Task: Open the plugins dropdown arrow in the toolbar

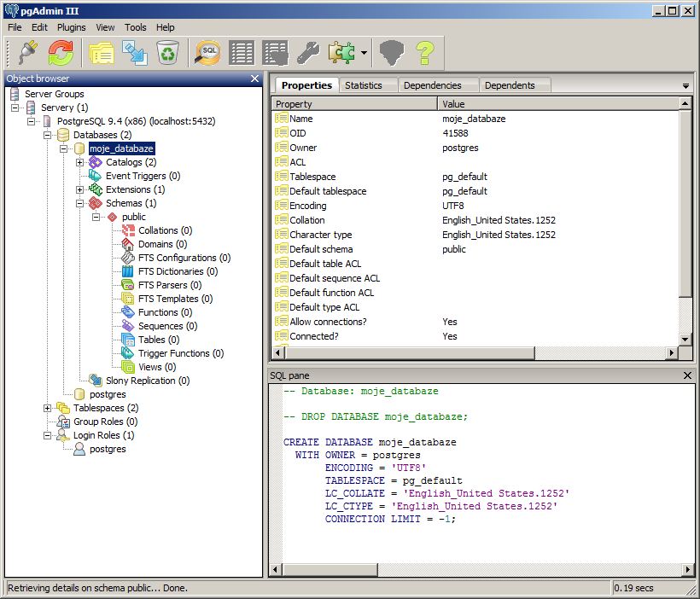Action: pos(364,53)
